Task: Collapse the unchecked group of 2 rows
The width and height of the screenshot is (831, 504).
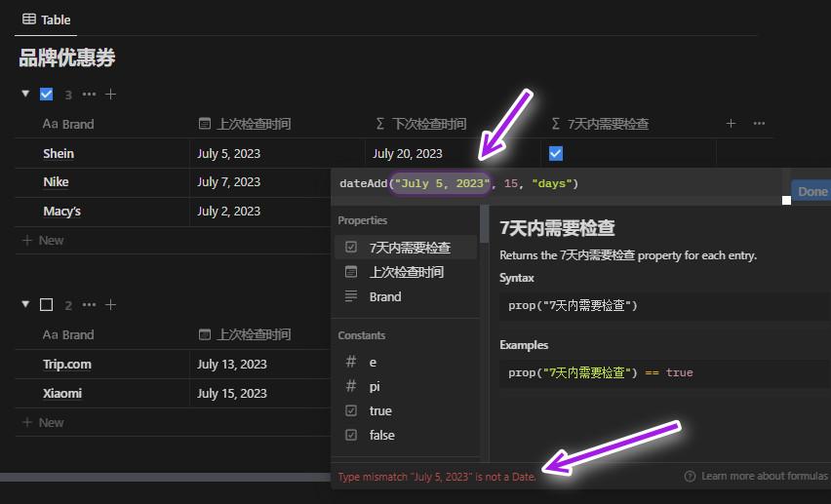Action: (x=25, y=304)
